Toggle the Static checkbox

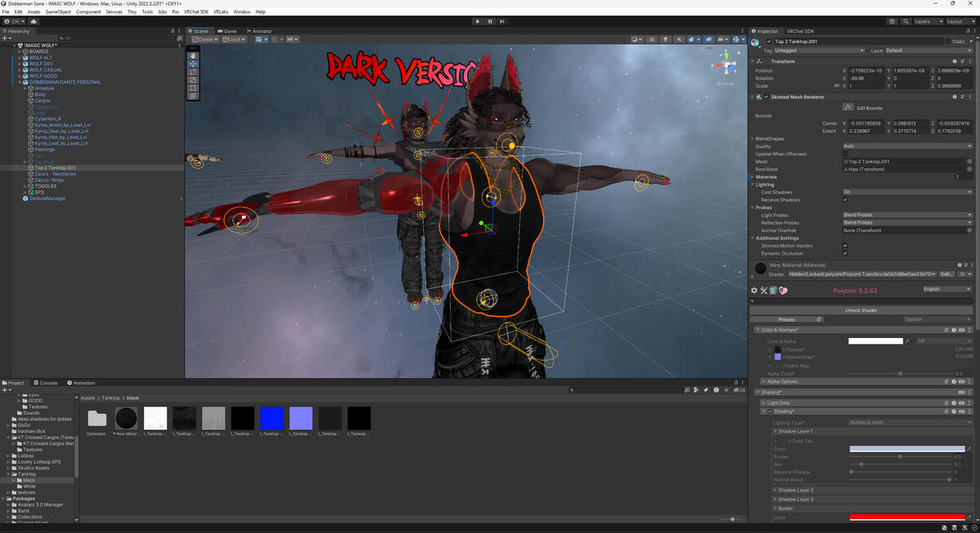(950, 41)
